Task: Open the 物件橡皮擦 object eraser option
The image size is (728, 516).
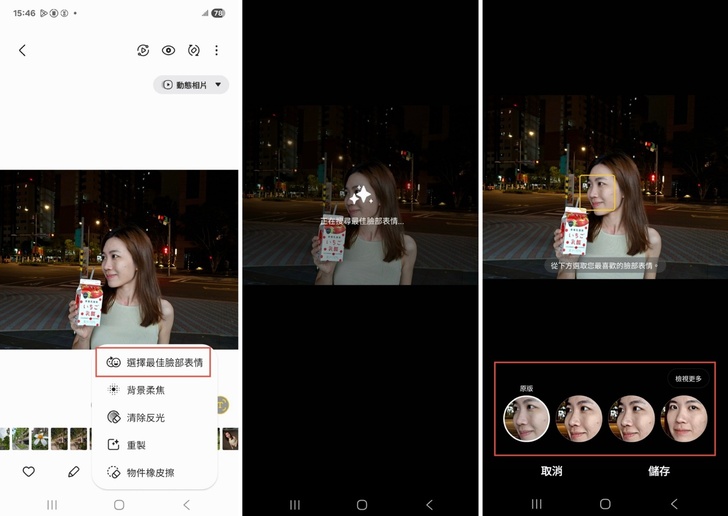Action: tap(150, 472)
